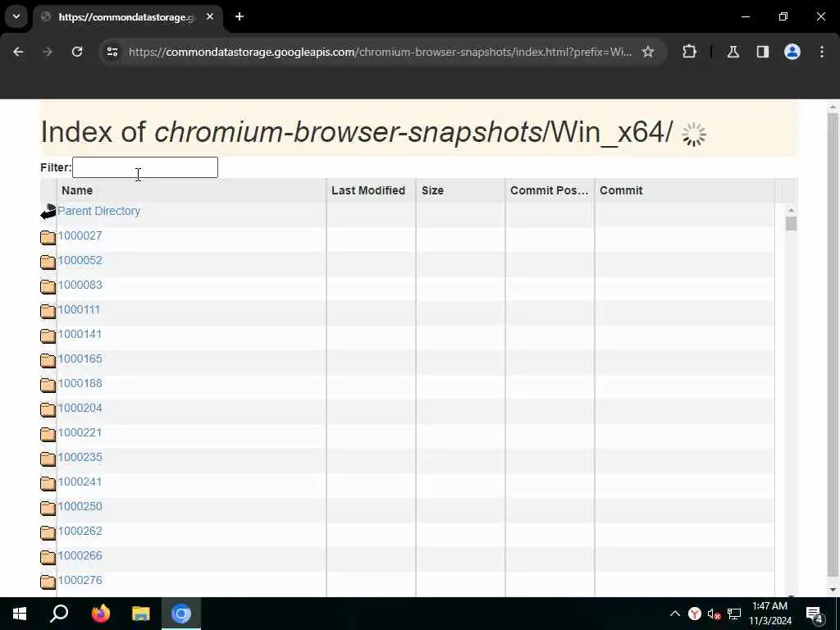This screenshot has width=840, height=630.
Task: Click the folder icon beside 1000250
Action: click(48, 509)
